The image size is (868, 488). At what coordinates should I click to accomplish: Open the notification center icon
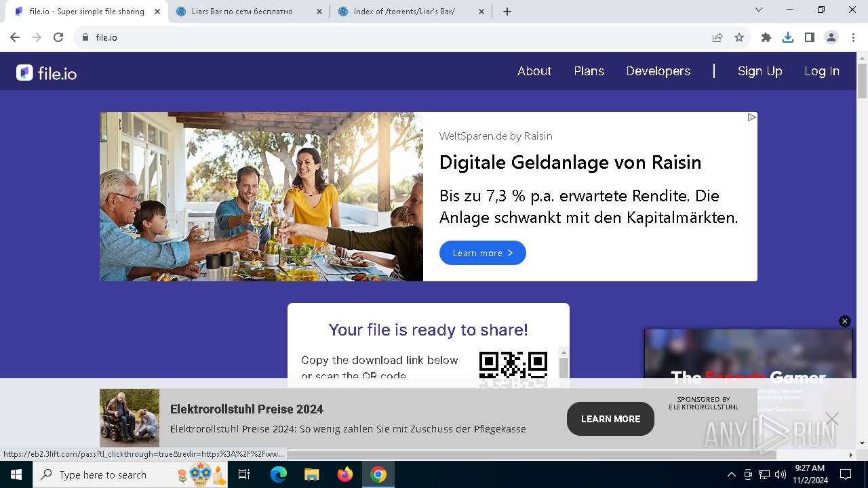coord(846,474)
